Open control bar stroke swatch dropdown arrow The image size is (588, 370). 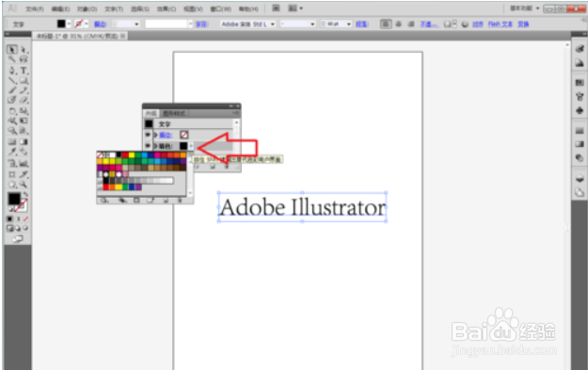(87, 24)
